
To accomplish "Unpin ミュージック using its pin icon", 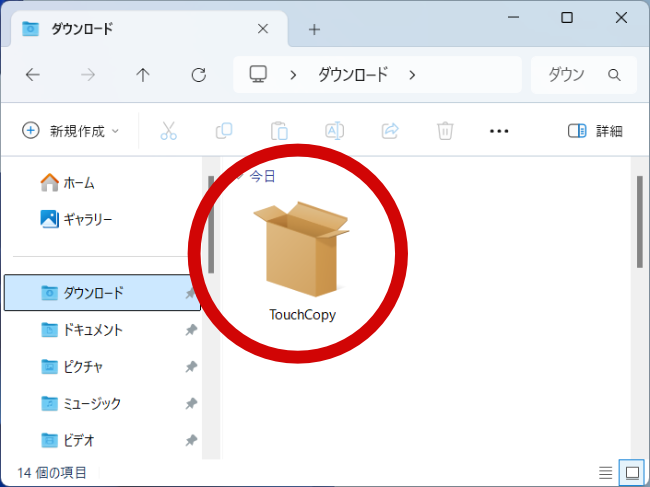I will tap(191, 403).
